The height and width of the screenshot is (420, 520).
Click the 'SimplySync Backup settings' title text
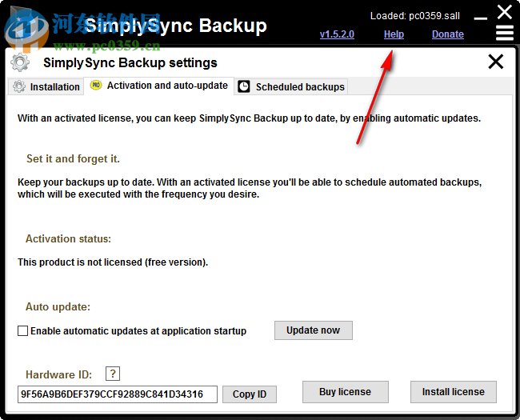point(130,62)
